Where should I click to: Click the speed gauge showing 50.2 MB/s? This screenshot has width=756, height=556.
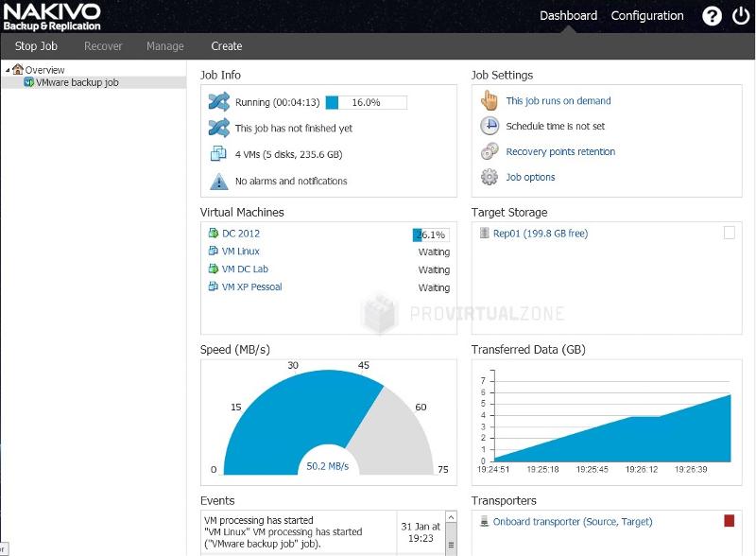coord(328,422)
